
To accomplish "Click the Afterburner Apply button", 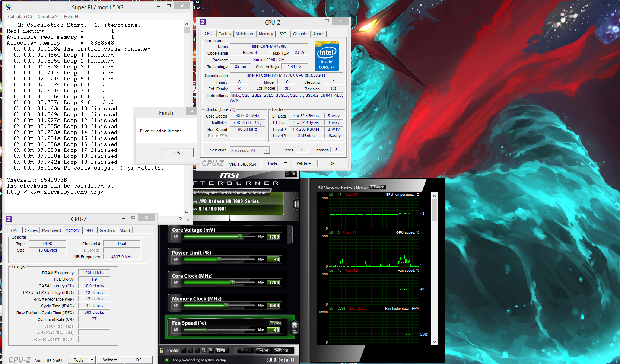I will [246, 351].
